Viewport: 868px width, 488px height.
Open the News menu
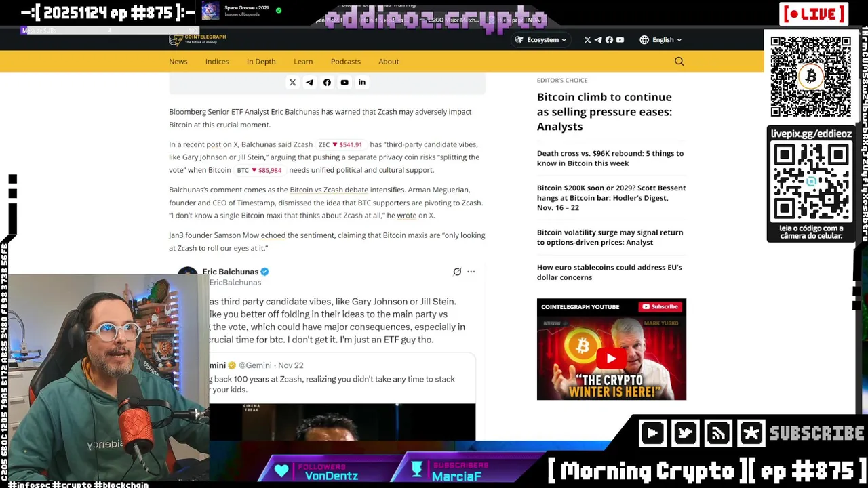[x=178, y=62]
